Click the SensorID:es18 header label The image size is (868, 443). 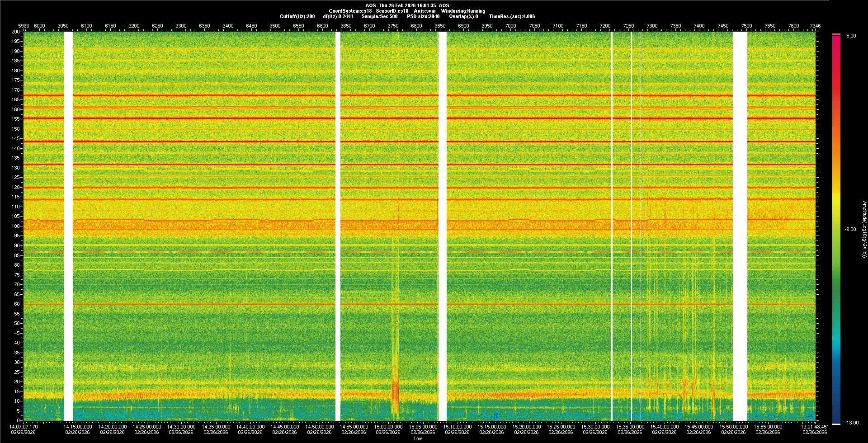[x=392, y=11]
